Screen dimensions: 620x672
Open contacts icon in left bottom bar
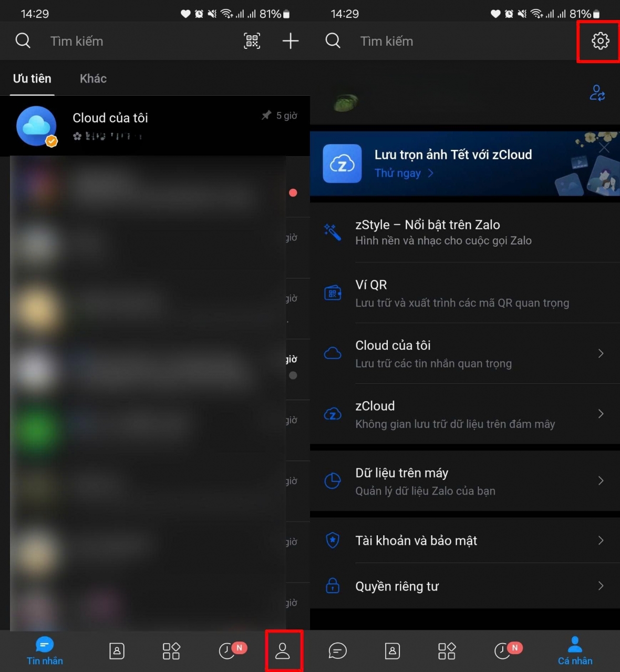117,651
